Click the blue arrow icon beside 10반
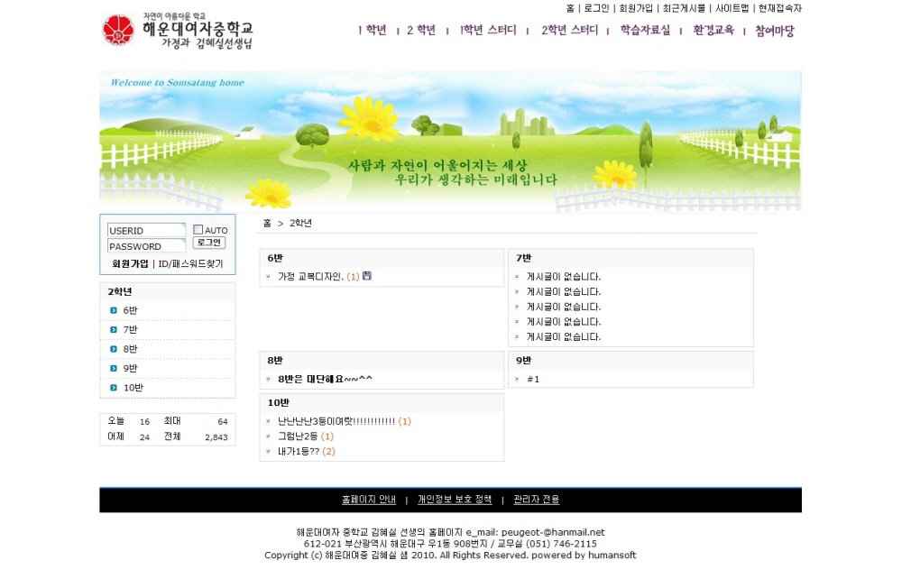 [114, 388]
